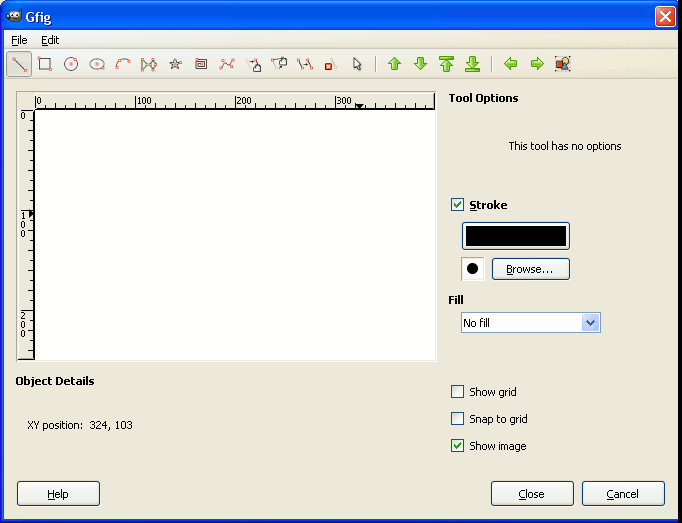Click the GIMP logo in title bar
Screen dimensions: 682x523
[x=14, y=16]
